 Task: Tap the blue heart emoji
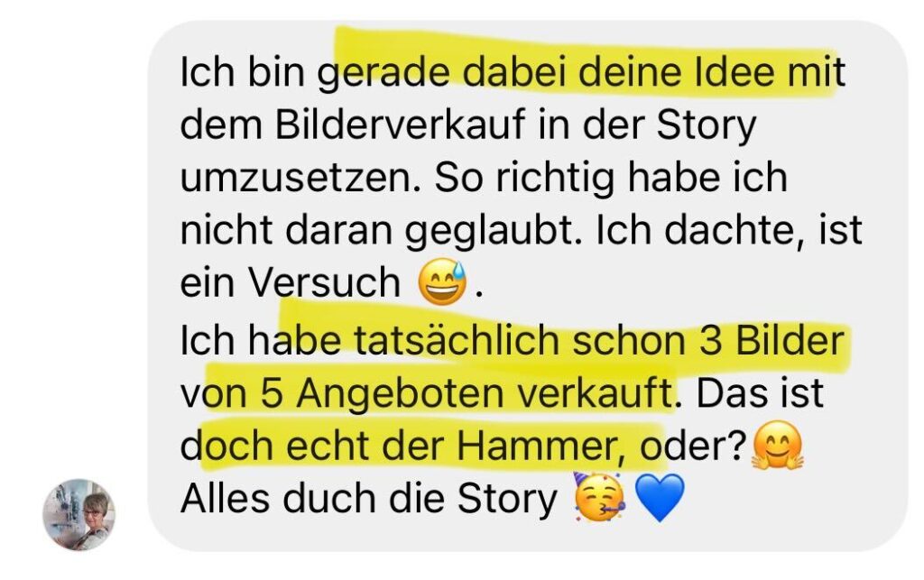pyautogui.click(x=661, y=498)
